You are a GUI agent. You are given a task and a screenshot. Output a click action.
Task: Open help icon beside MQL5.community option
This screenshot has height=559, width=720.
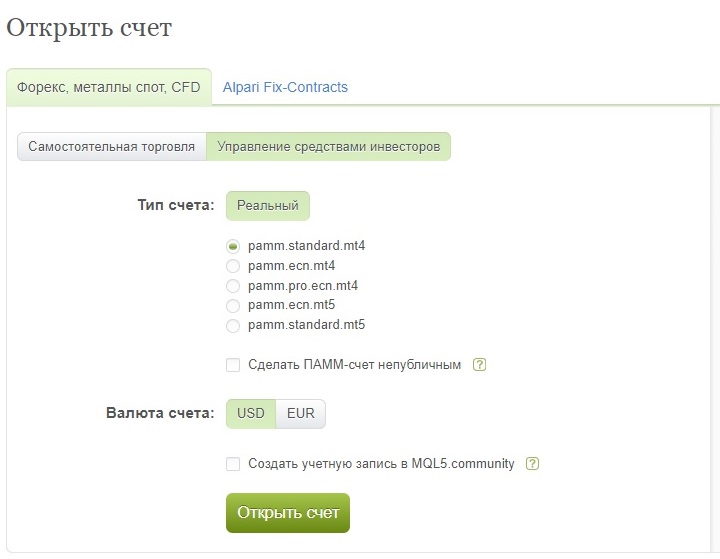(x=533, y=464)
